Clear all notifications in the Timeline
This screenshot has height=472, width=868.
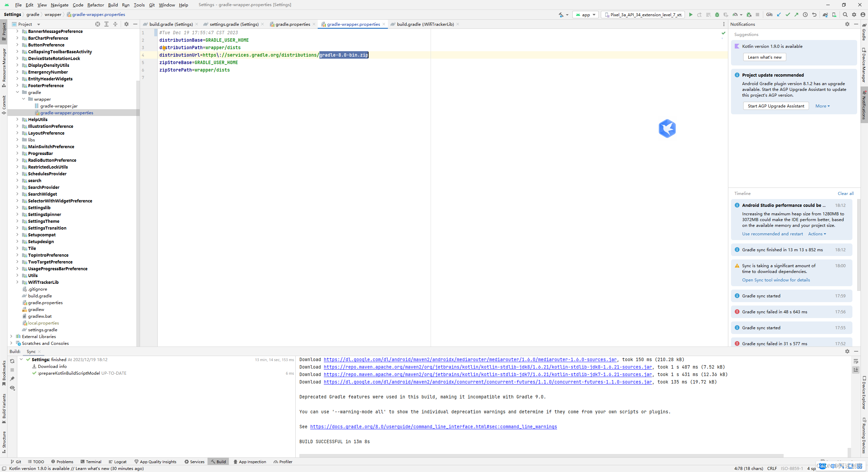tap(846, 193)
